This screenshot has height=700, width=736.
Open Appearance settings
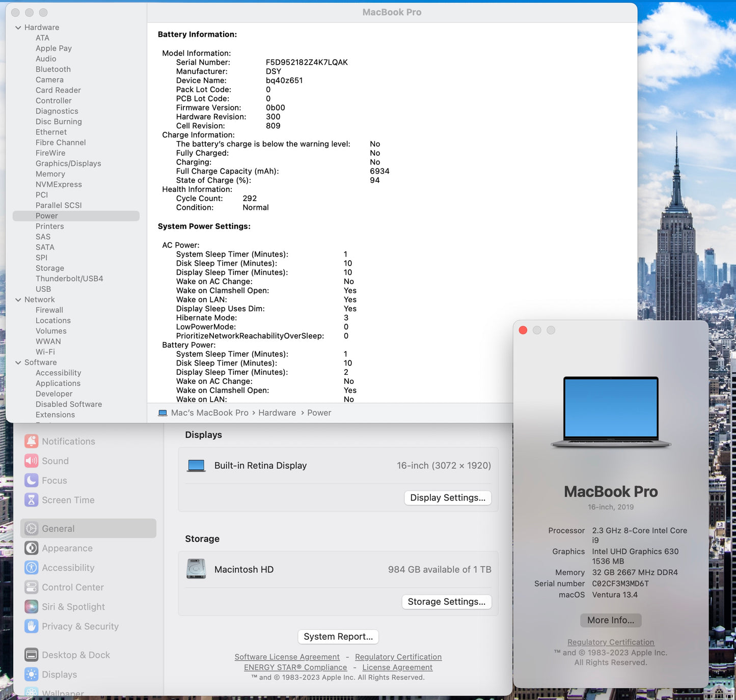click(x=66, y=548)
